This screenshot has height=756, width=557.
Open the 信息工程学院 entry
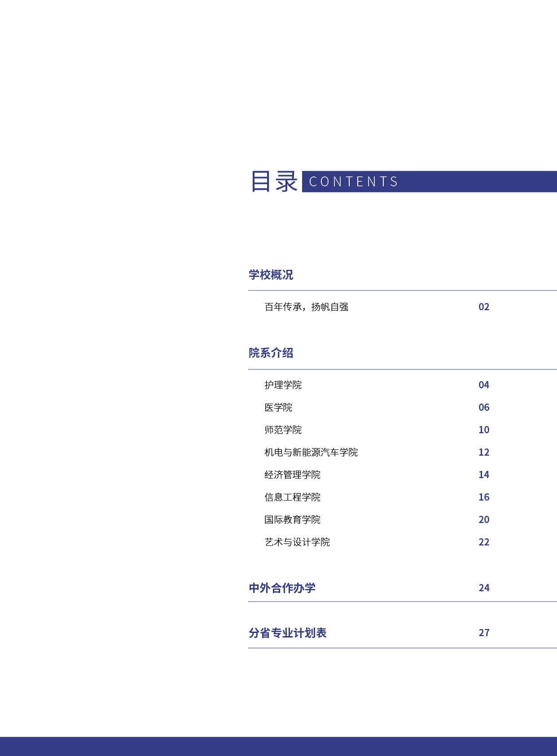click(x=292, y=497)
